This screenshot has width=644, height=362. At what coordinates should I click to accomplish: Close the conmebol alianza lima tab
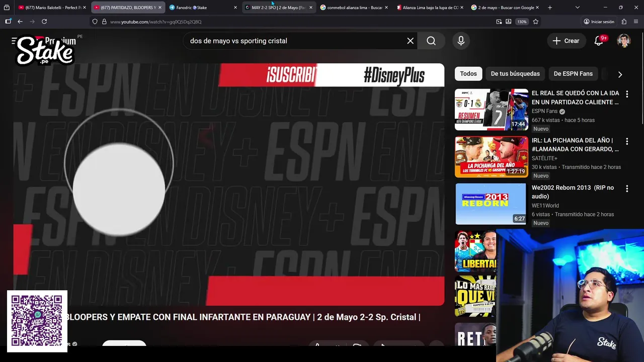(386, 8)
